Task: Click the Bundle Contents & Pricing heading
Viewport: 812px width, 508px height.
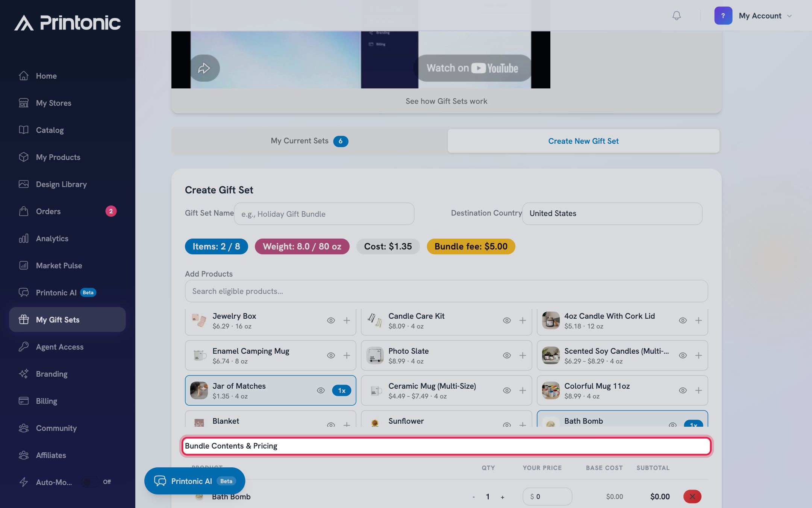Action: 231,446
